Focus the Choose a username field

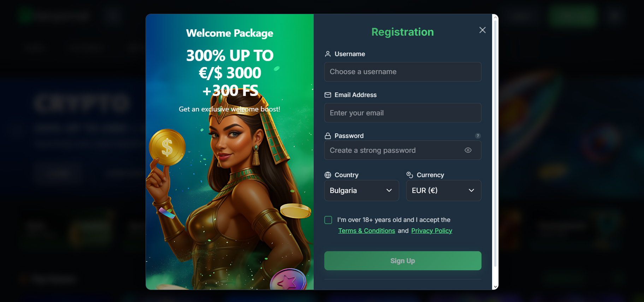(x=403, y=72)
